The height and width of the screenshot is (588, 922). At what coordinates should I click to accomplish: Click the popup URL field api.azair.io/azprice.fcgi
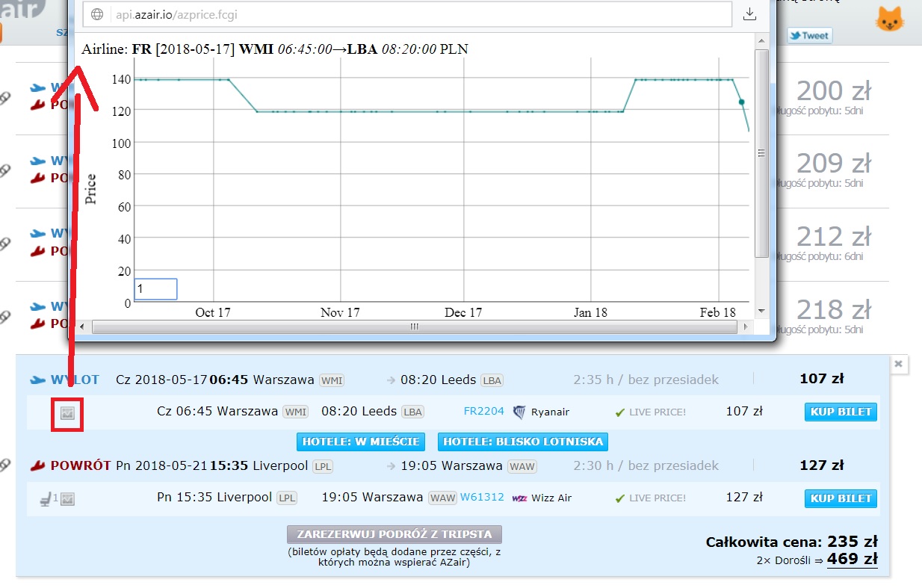tap(406, 14)
